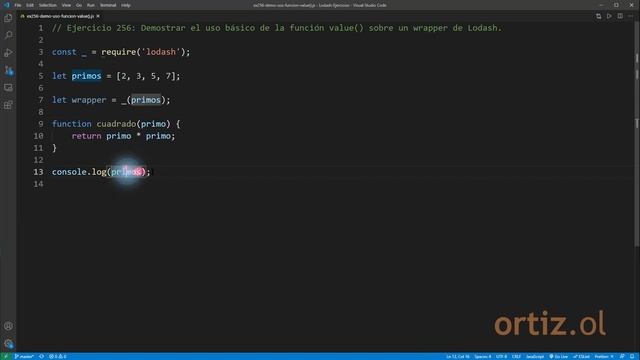Close the ex256-demo-uso-funcion-value().js tab
This screenshot has width=640, height=360.
click(x=98, y=16)
